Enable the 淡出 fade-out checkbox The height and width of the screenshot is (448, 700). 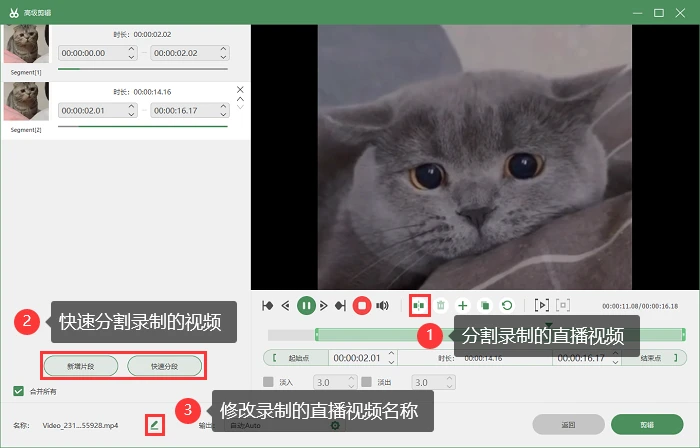pos(367,382)
